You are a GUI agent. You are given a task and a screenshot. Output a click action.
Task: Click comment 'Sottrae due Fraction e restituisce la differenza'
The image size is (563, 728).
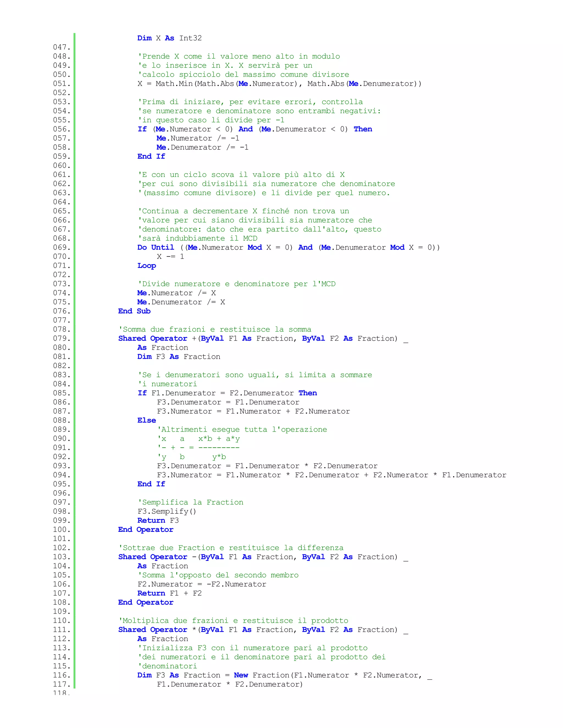(x=231, y=548)
